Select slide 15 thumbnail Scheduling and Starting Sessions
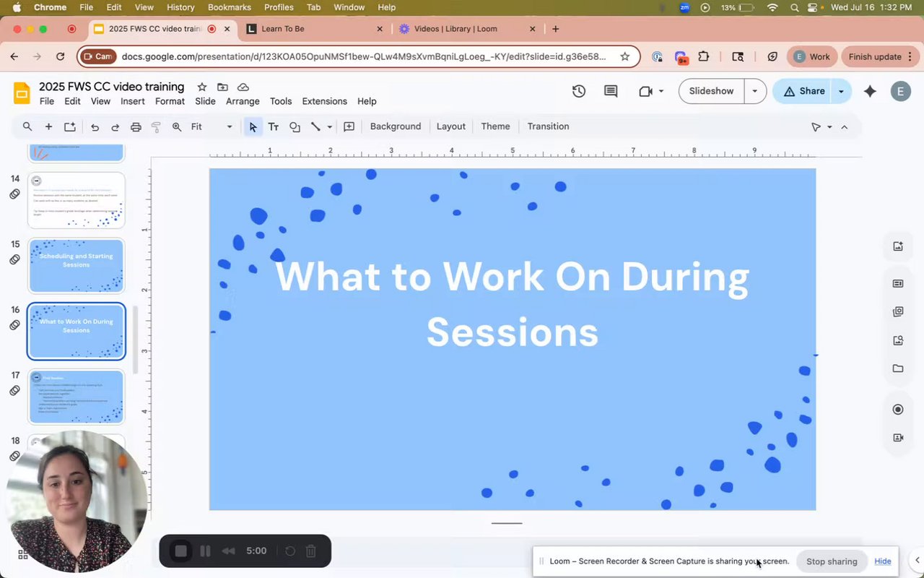Screen dimensions: 924x578 point(77,266)
